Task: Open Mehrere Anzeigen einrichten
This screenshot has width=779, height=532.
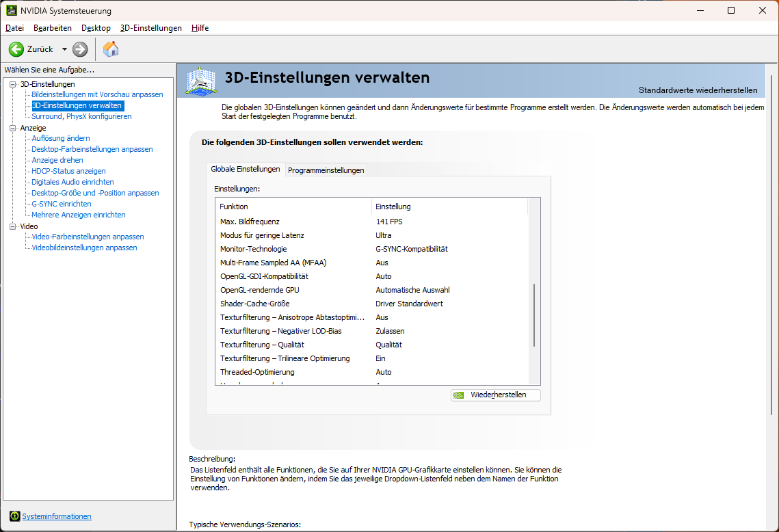Action: tap(79, 215)
